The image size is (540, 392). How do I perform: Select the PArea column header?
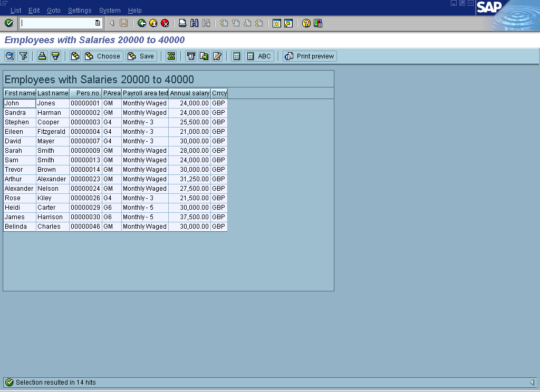112,93
